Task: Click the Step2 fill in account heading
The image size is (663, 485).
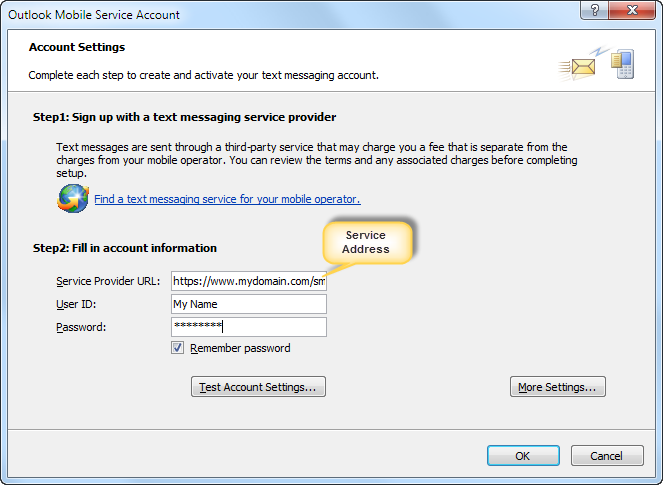Action: 125,248
